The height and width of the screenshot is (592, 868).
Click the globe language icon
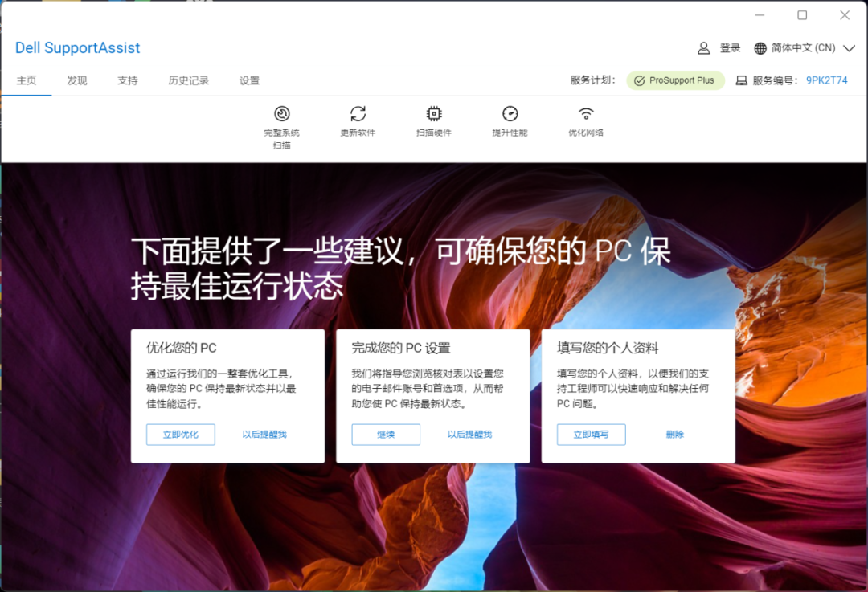click(x=760, y=48)
